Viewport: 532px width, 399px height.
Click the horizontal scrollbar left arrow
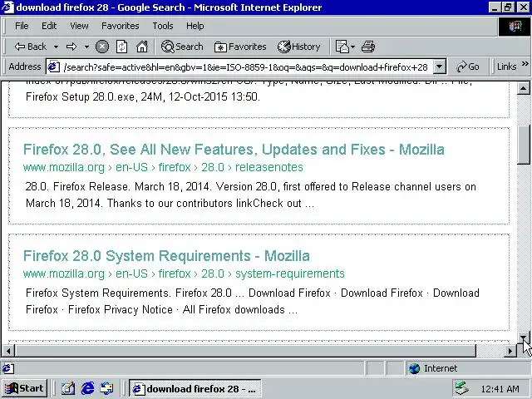click(8, 351)
